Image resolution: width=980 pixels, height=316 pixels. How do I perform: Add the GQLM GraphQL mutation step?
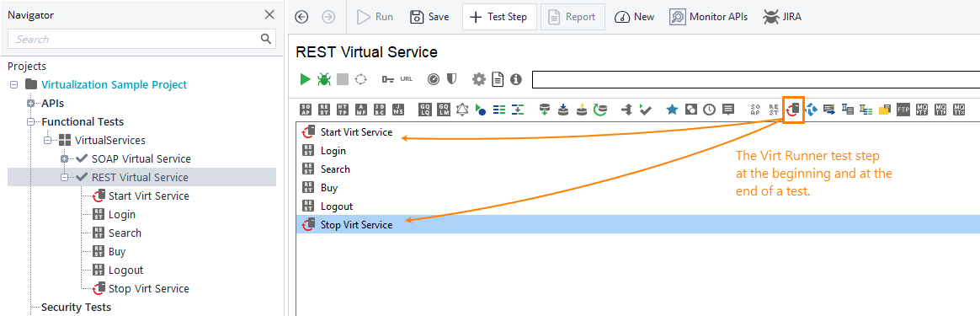click(444, 110)
